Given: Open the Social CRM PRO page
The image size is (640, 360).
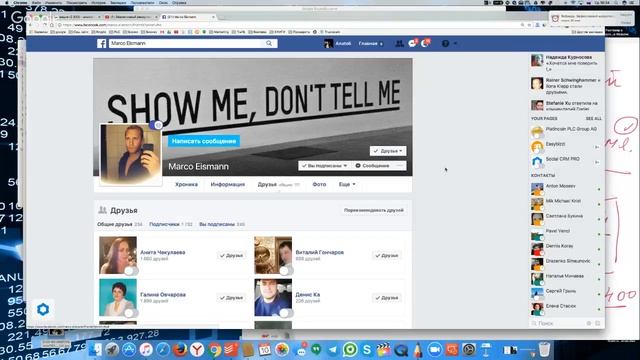Looking at the screenshot, I should [x=562, y=159].
